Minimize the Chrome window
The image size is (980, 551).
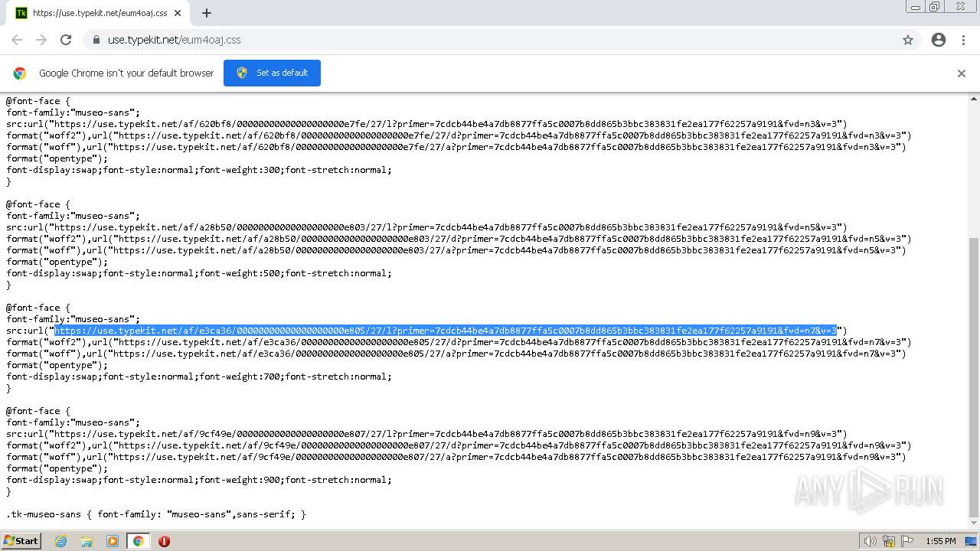pyautogui.click(x=915, y=7)
